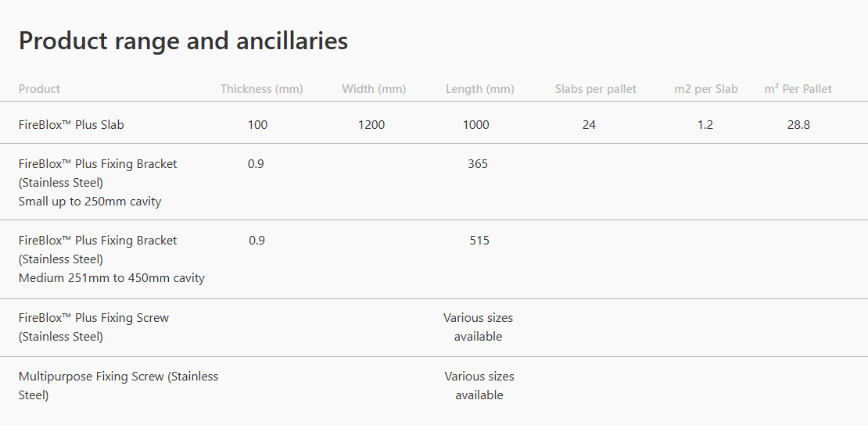This screenshot has width=868, height=425.
Task: Select the 1200 width value
Action: (371, 125)
